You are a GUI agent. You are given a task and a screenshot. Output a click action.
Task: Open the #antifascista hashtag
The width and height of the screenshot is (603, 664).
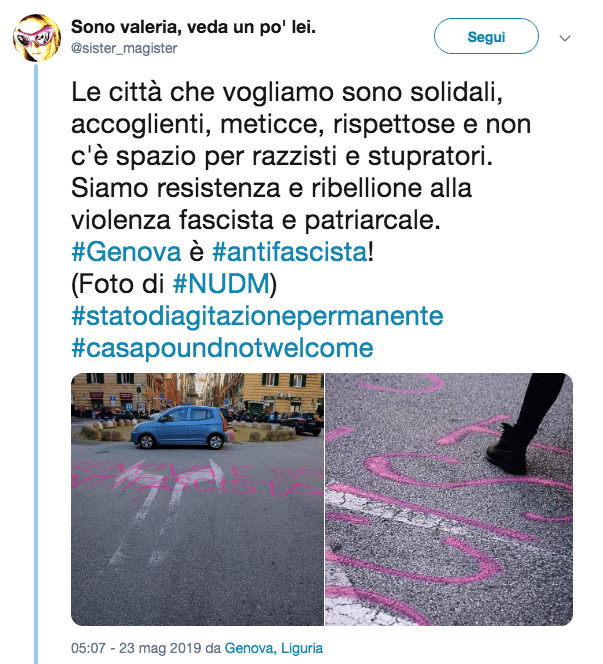pos(290,252)
